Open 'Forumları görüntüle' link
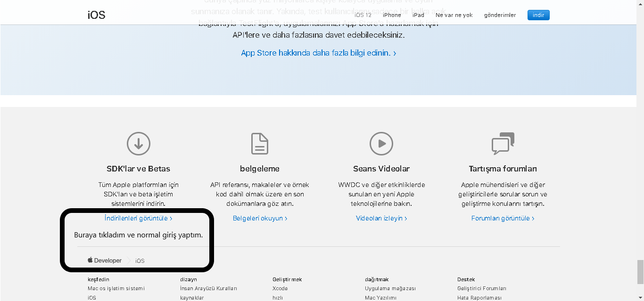The height and width of the screenshot is (301, 644). pyautogui.click(x=503, y=218)
